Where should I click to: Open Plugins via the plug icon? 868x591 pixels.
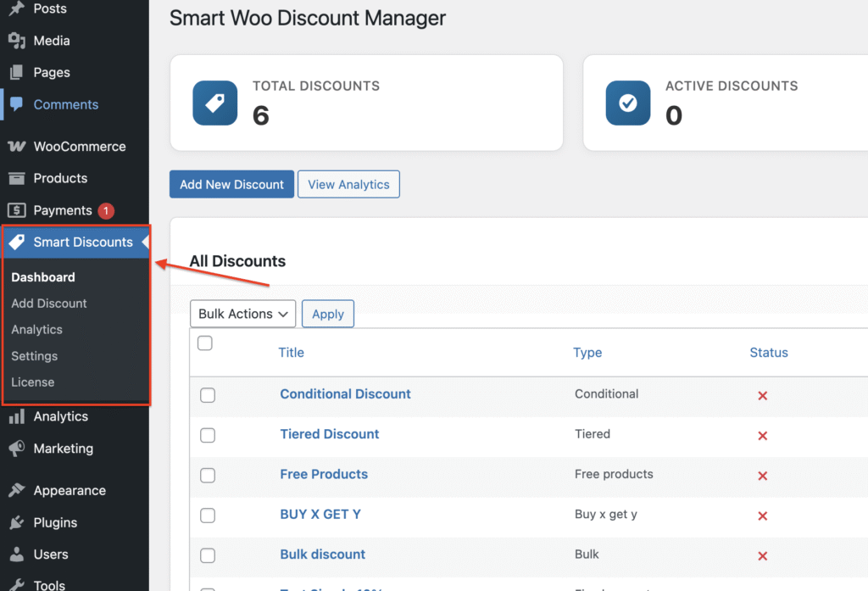16,523
